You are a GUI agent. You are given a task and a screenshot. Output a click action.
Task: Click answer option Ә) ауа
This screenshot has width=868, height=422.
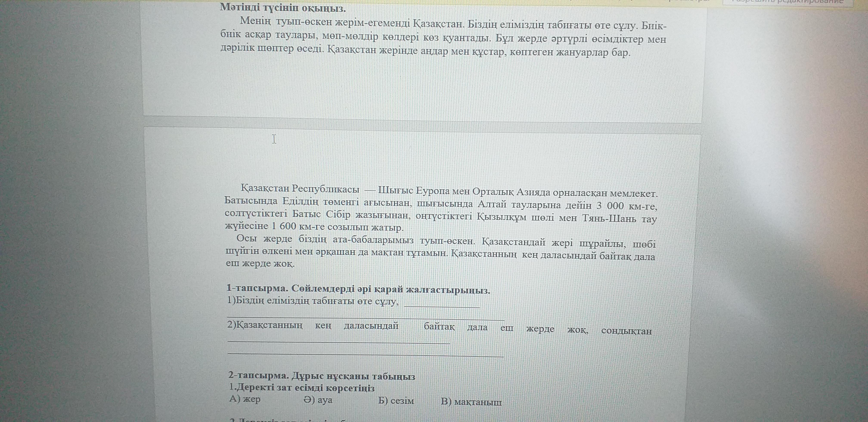318,400
